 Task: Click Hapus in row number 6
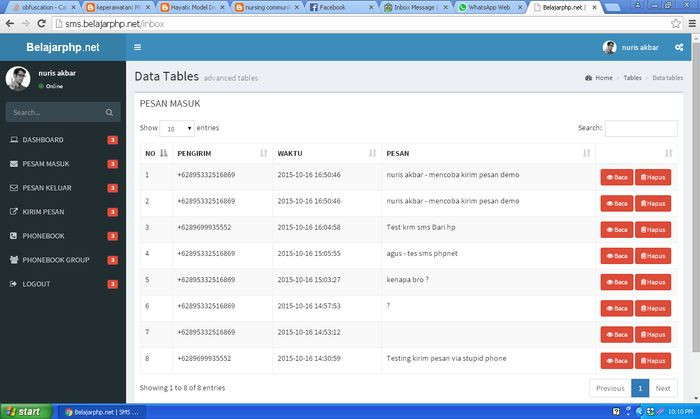coord(653,308)
